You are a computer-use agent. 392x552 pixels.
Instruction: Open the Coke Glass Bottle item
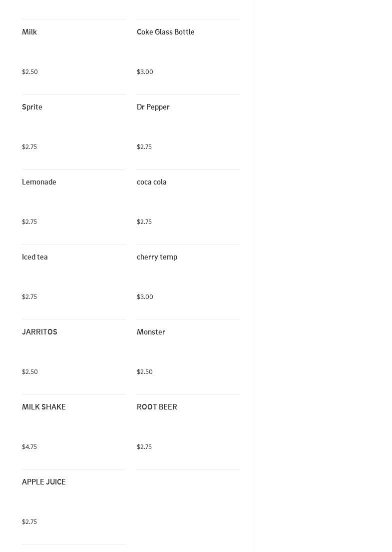pos(165,32)
